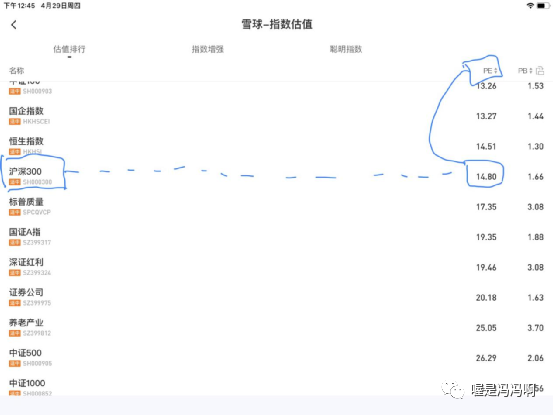The width and height of the screenshot is (553, 415).
Task: Tap the share icon beside PB
Action: [540, 71]
